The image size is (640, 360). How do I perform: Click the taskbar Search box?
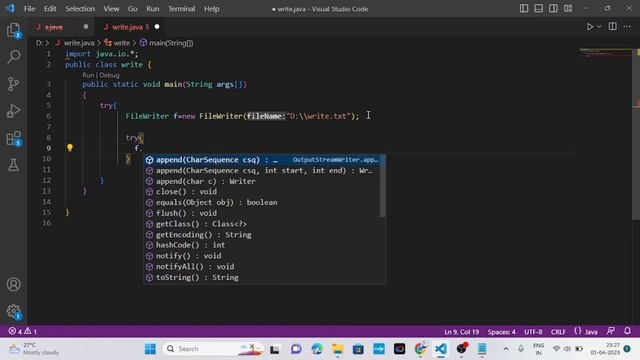tap(212, 349)
